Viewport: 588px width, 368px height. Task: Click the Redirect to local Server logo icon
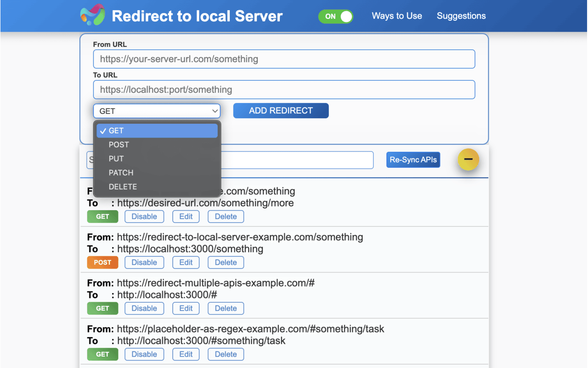[x=92, y=16]
